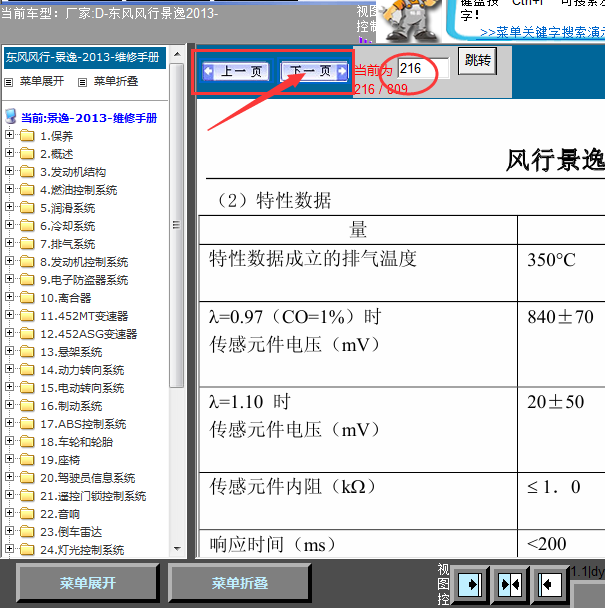Click the 当前:景逸-2013-维修手册 root node
605x608 pixels.
coord(89,118)
